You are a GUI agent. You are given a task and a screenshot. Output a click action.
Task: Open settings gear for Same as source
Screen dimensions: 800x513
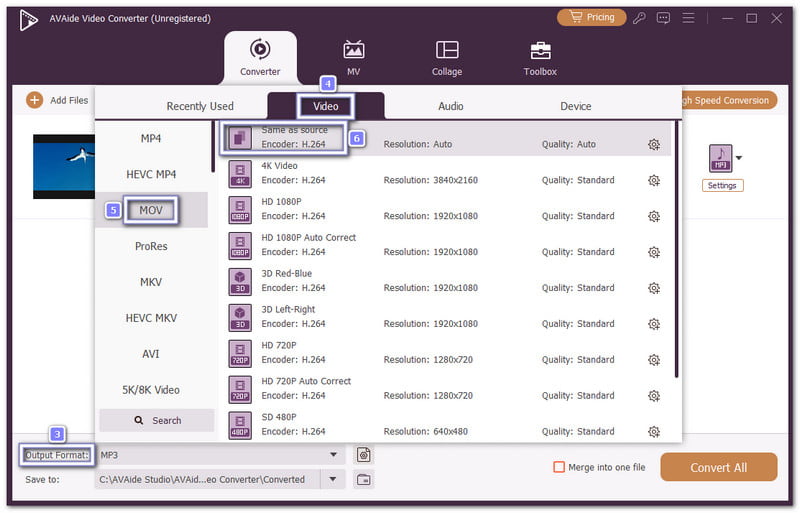(654, 144)
